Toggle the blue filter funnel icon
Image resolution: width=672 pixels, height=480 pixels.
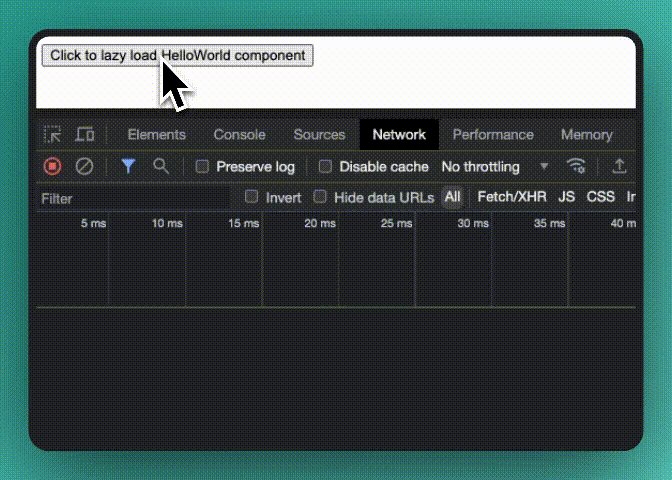tap(128, 166)
